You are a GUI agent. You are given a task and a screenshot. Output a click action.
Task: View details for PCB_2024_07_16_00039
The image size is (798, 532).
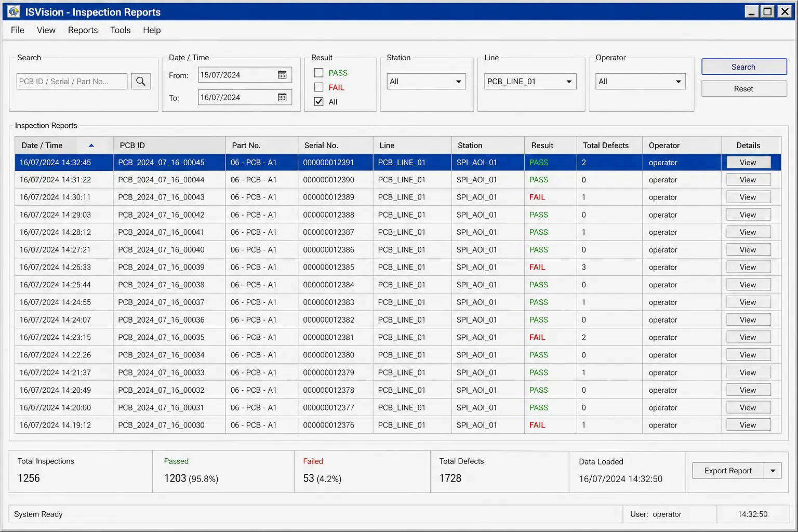tap(748, 268)
